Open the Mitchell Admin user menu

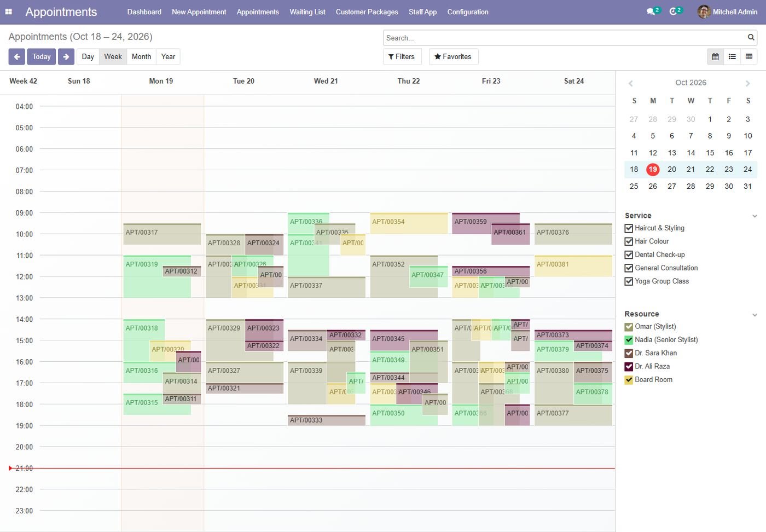pyautogui.click(x=728, y=11)
